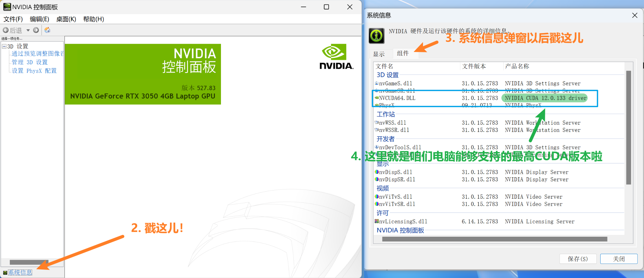This screenshot has height=278, width=644.
Task: Collapse the 3D 设置 tree node
Action: (4, 46)
